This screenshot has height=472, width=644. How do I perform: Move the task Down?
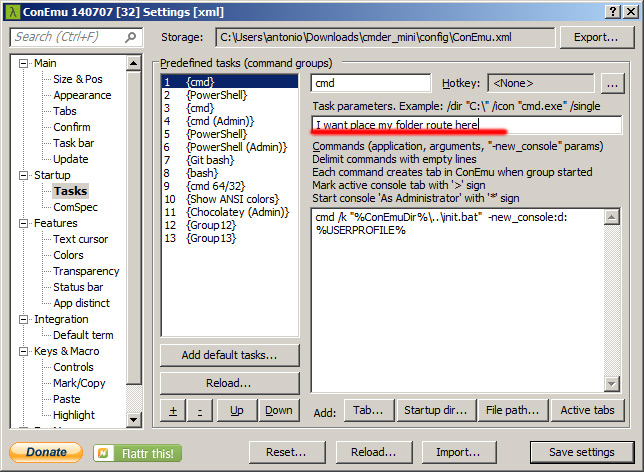point(279,410)
